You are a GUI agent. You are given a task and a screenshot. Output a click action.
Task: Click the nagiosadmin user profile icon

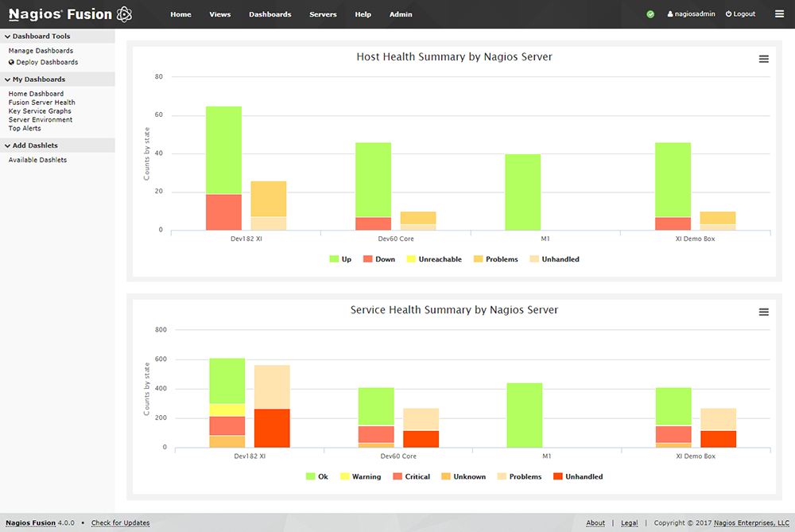(x=670, y=14)
